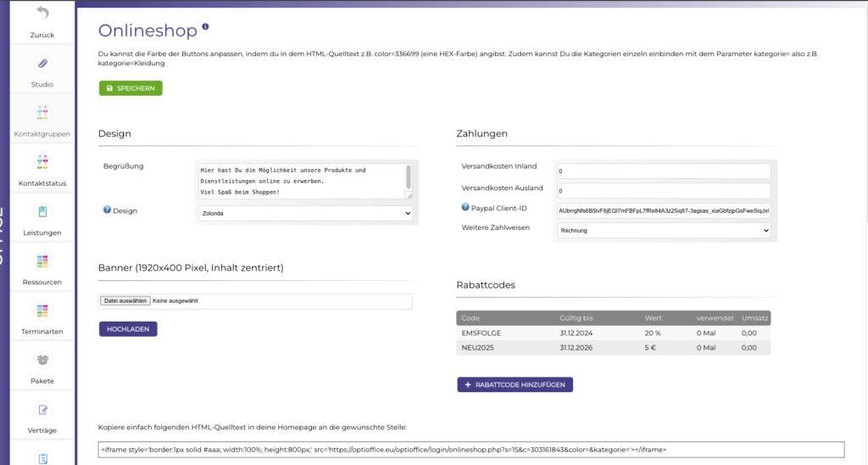Screen dimensions: 868x465
Task: Click the Gültig bis column header
Action: (576, 318)
